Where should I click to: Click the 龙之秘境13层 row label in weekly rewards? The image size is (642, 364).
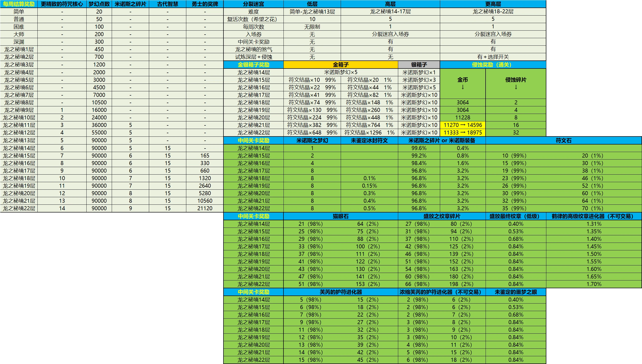click(x=19, y=140)
